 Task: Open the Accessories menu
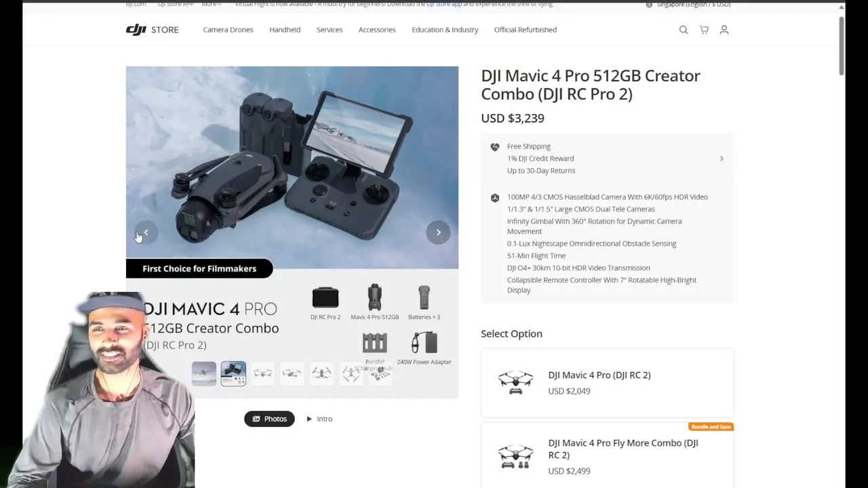(377, 30)
